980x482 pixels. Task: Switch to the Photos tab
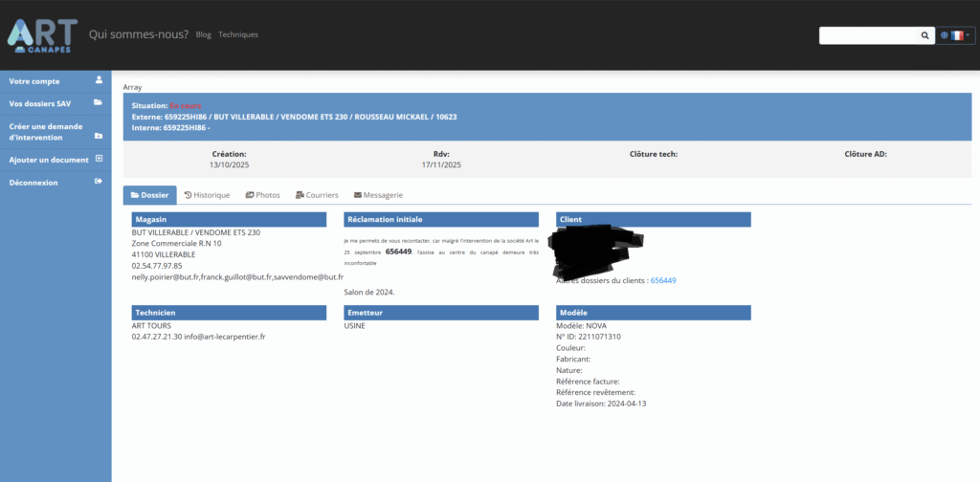point(262,195)
